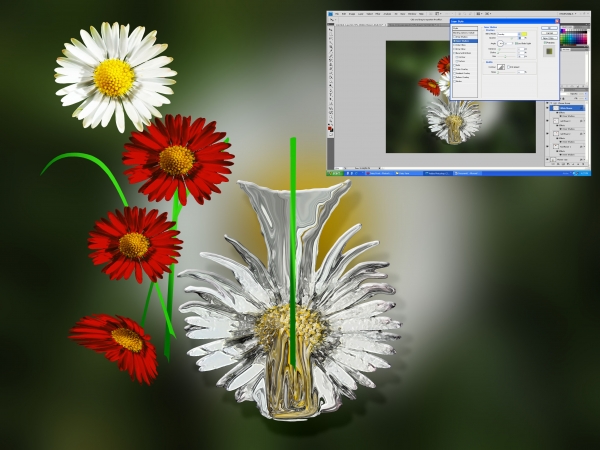The width and height of the screenshot is (600, 450).
Task: Click the Photoshop application icon in menu bar
Action: [330, 14]
